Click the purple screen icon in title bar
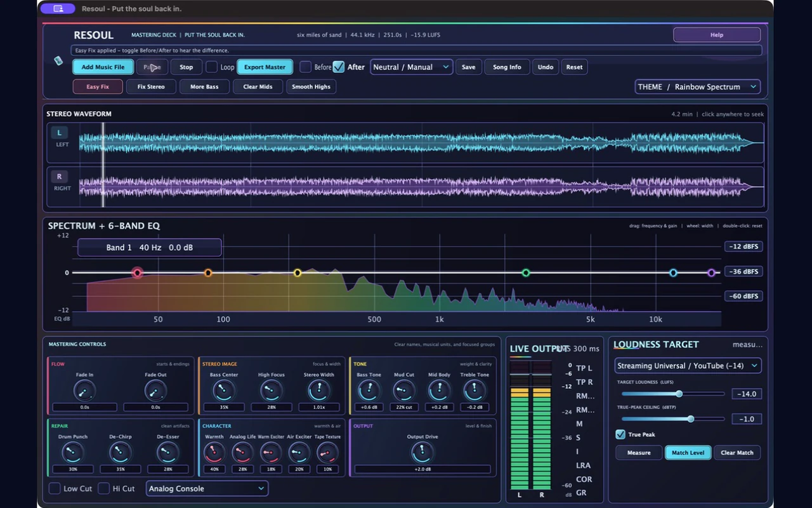This screenshot has width=812, height=508. click(58, 9)
